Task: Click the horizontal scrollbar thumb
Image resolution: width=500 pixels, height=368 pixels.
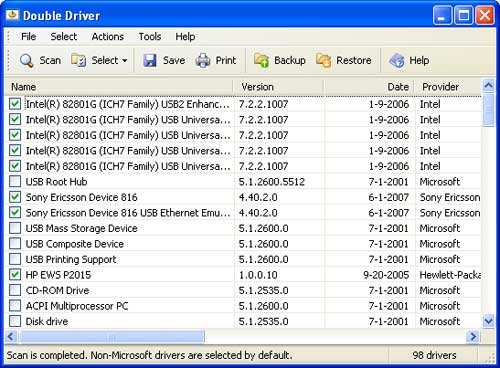Action: click(x=112, y=336)
